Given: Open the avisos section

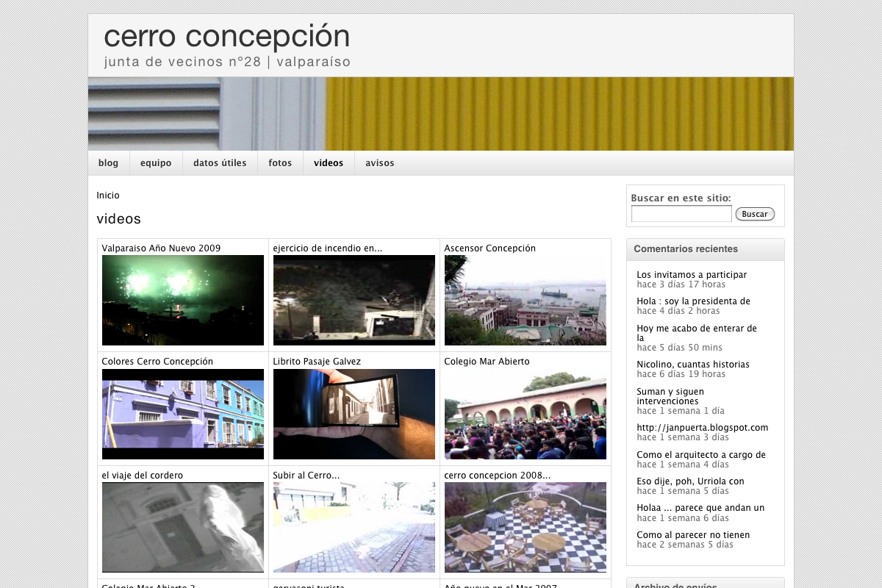Looking at the screenshot, I should click(379, 162).
